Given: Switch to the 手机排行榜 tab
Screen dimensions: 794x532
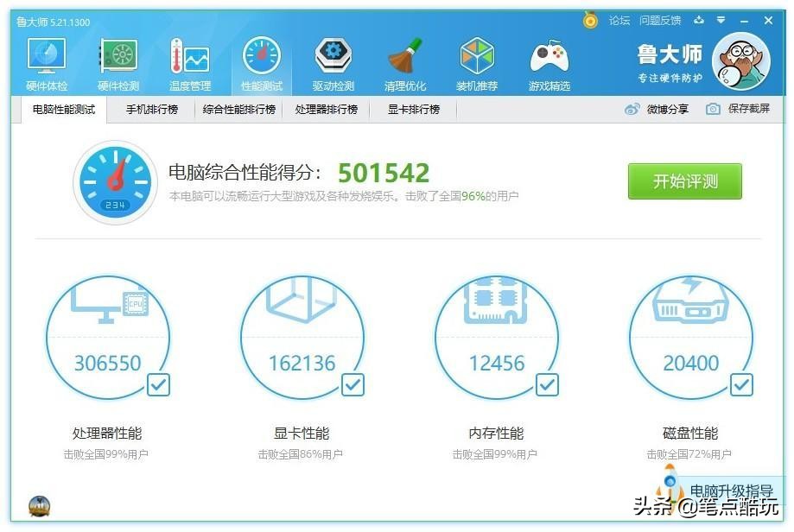Looking at the screenshot, I should tap(150, 110).
